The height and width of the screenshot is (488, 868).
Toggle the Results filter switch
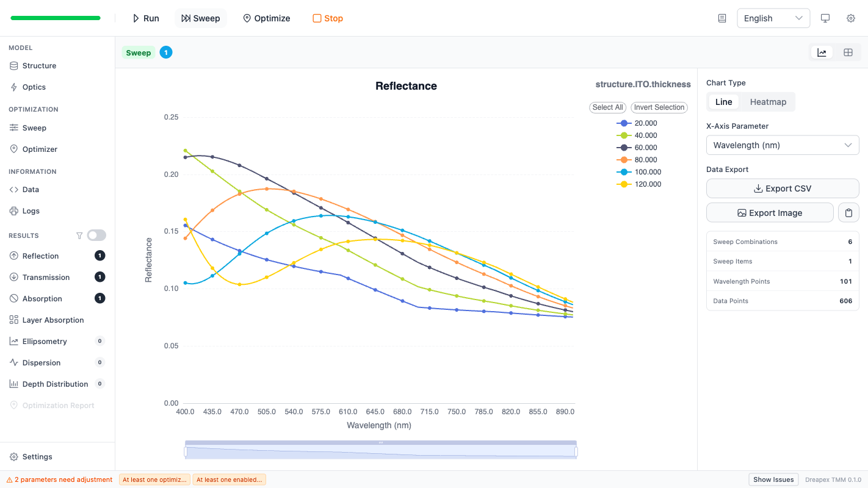pos(96,235)
